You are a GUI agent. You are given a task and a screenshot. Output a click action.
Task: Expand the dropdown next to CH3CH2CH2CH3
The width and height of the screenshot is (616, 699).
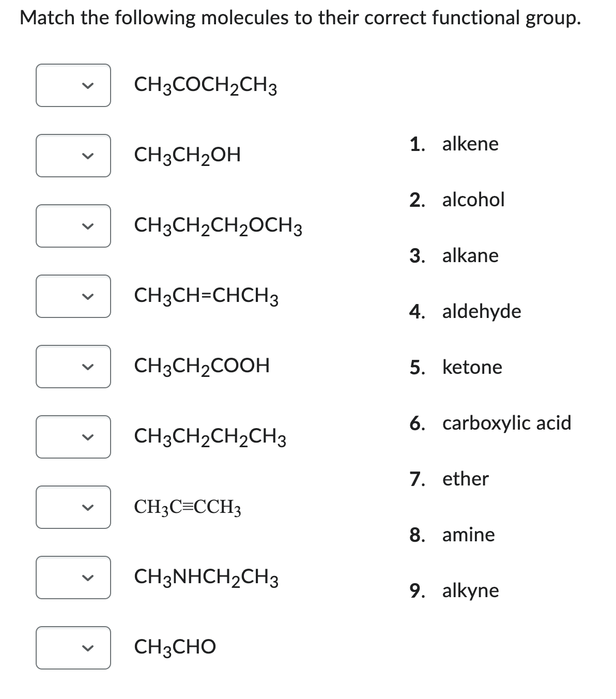click(x=73, y=437)
